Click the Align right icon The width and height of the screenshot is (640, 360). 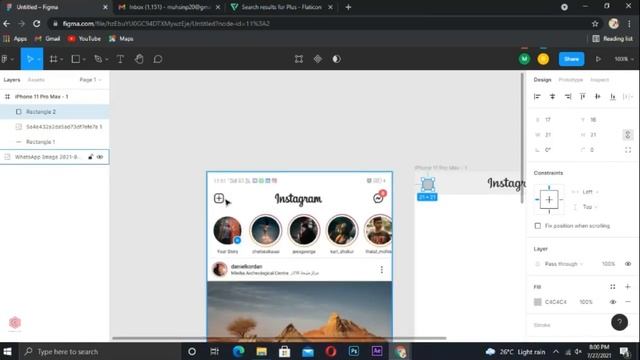[568, 96]
